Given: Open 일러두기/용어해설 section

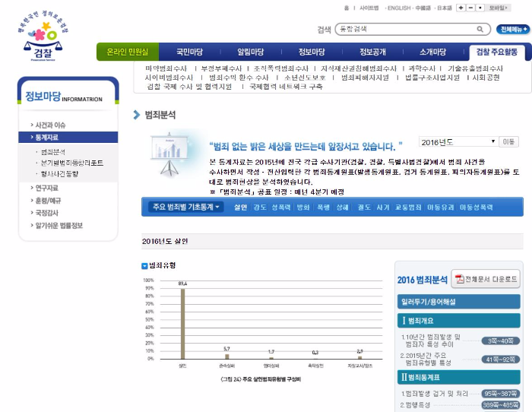Looking at the screenshot, I should 459,302.
